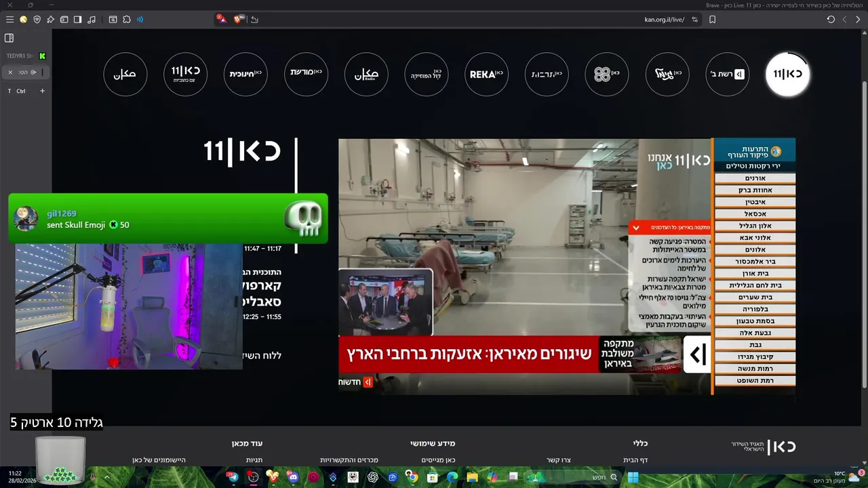Open the extensions puzzle-piece icon
868x488 pixels.
click(x=127, y=20)
